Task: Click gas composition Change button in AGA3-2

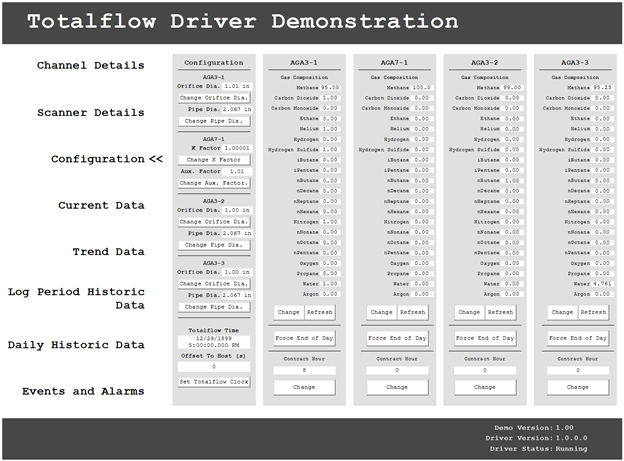Action: tap(469, 313)
